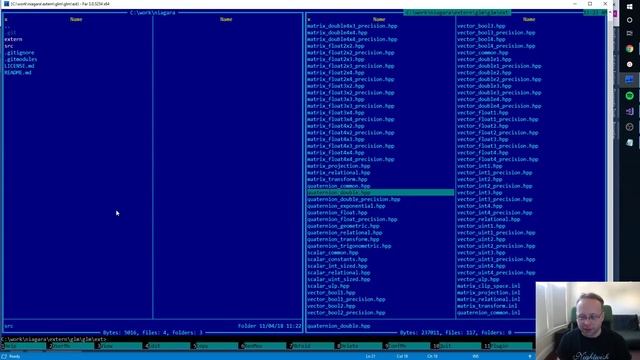Viewport: 640px width, 360px height.
Task: Select matrix_projection.hpp in right panel
Action: tap(339, 166)
